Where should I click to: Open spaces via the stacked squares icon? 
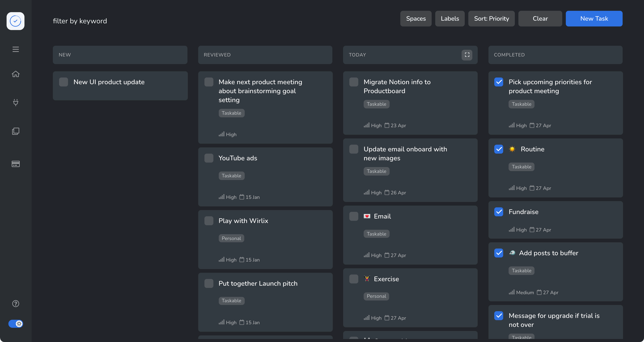tap(15, 131)
